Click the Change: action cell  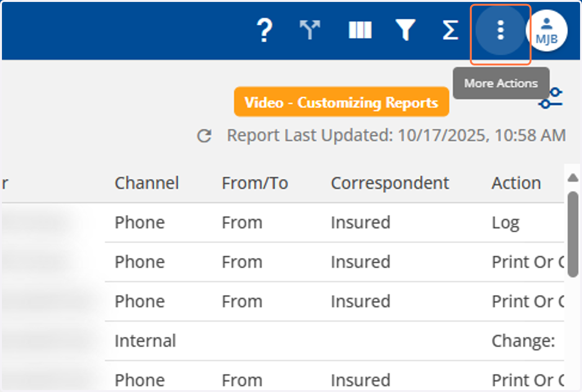point(523,341)
